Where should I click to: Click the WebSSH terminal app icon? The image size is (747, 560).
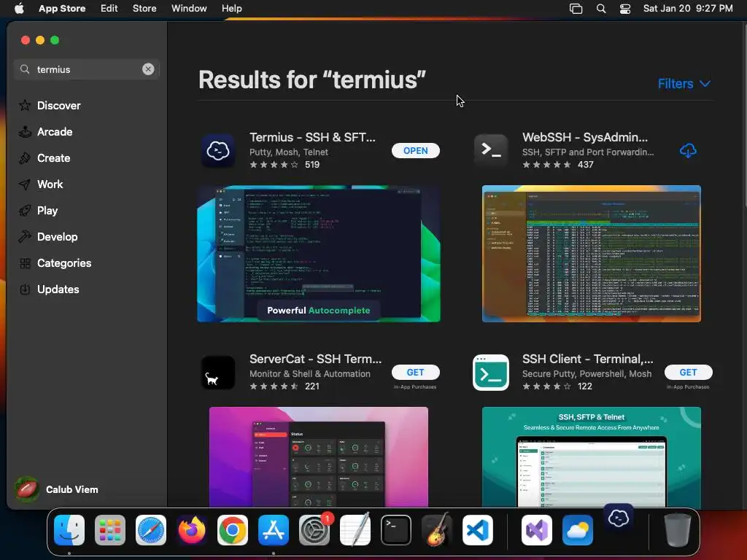(491, 151)
